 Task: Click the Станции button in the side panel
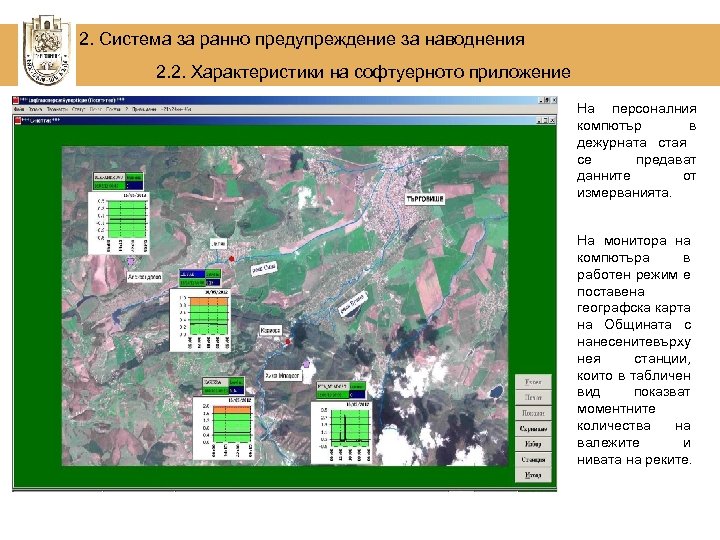click(533, 459)
